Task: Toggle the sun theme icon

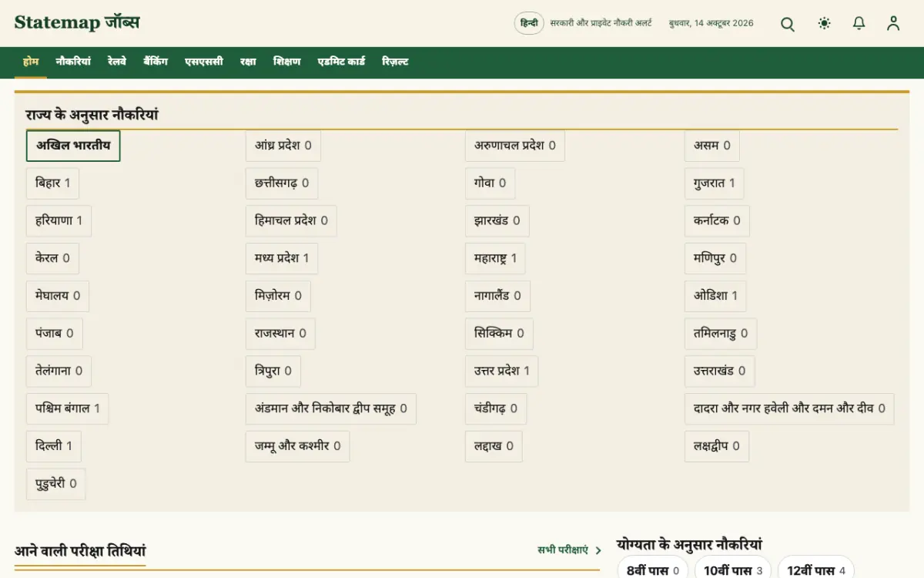Action: pos(825,24)
